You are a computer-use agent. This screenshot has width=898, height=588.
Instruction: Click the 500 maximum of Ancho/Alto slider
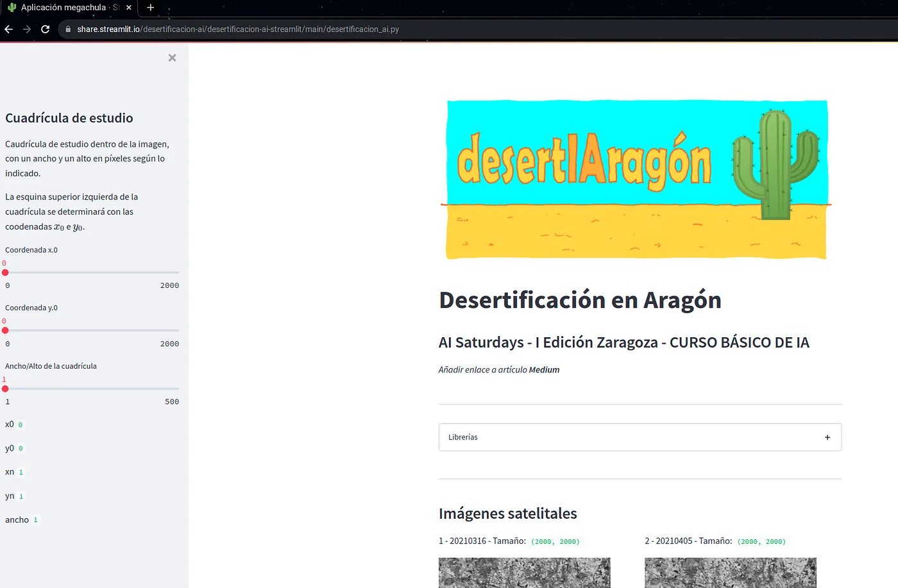(172, 402)
